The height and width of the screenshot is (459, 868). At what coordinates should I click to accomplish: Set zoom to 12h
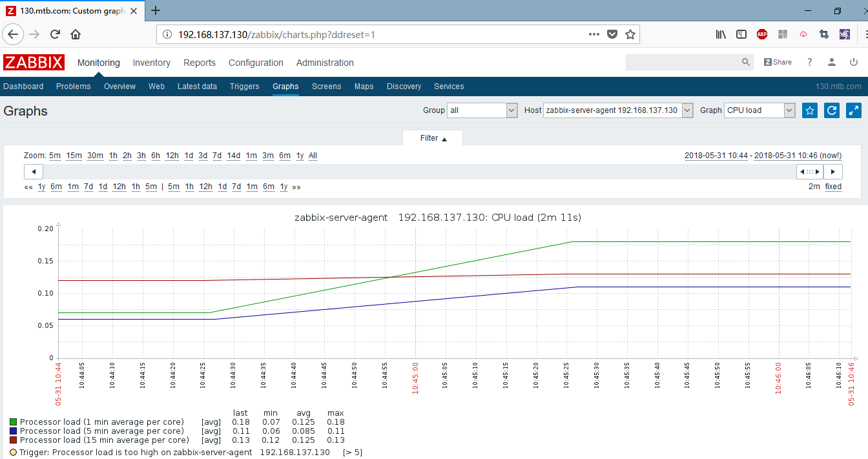click(172, 156)
